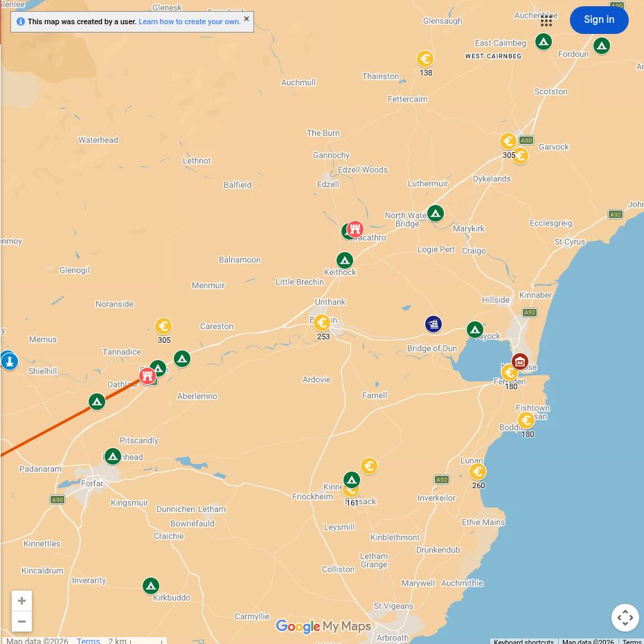Open Keyboard shortcuts

[x=524, y=641]
